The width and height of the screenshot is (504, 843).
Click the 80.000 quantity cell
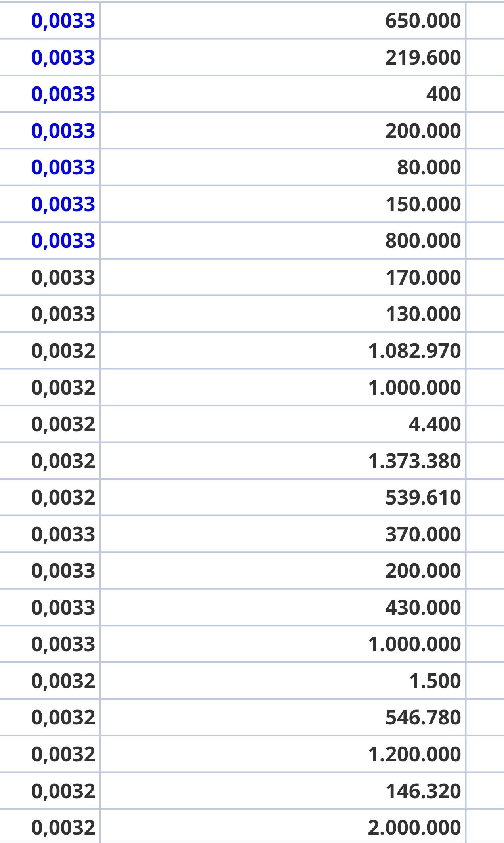tap(283, 167)
